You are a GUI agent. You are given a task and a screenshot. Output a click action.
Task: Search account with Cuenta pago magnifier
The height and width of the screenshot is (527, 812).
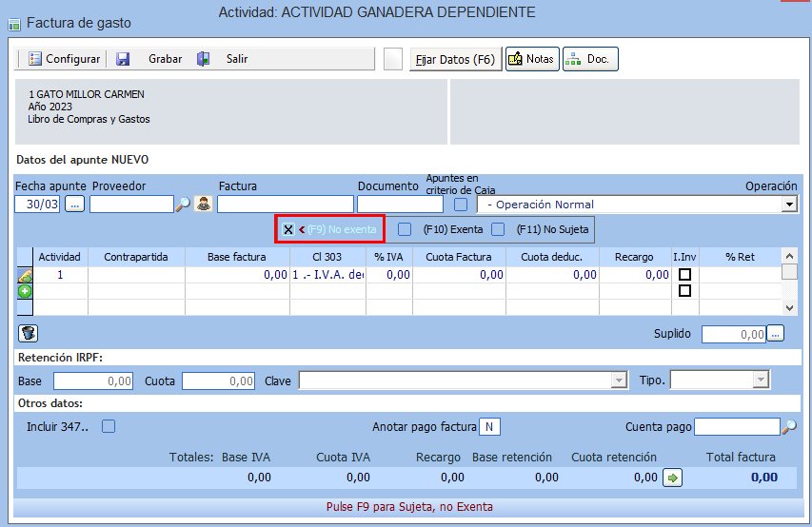coord(789,427)
